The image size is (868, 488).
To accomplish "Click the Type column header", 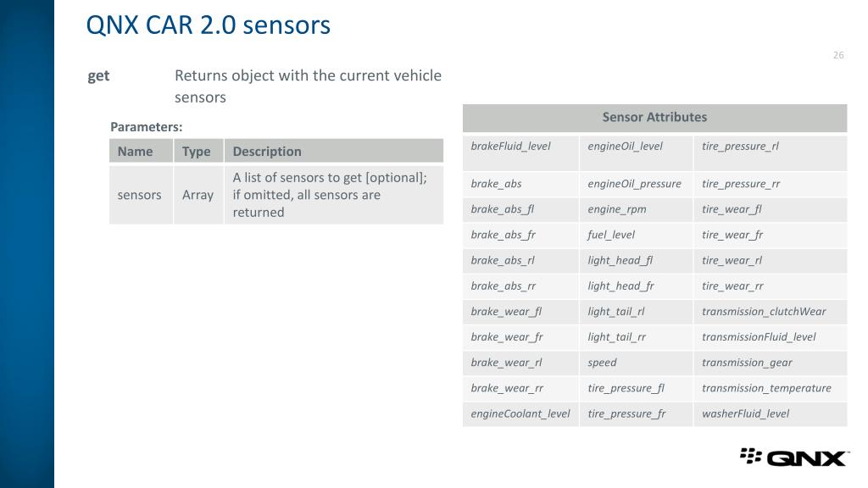I will tap(198, 151).
